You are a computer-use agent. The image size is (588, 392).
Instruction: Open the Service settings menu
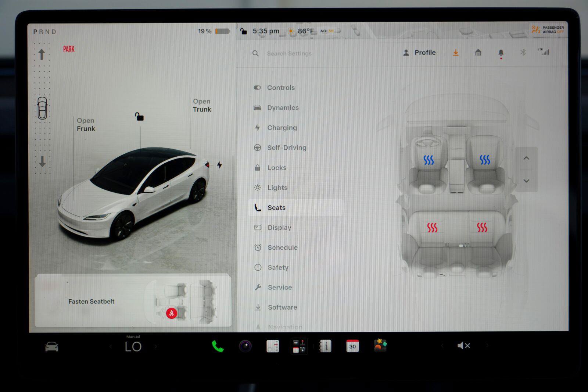(273, 287)
